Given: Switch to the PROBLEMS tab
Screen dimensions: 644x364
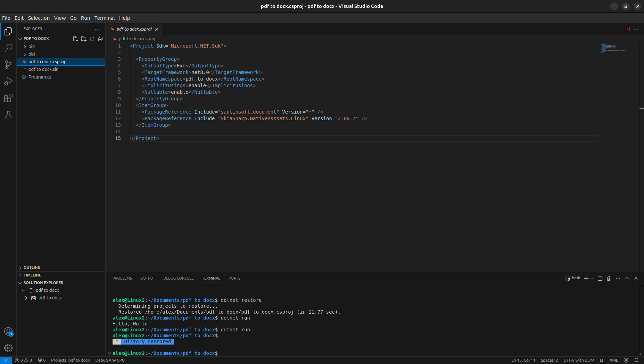Looking at the screenshot, I should 122,279.
